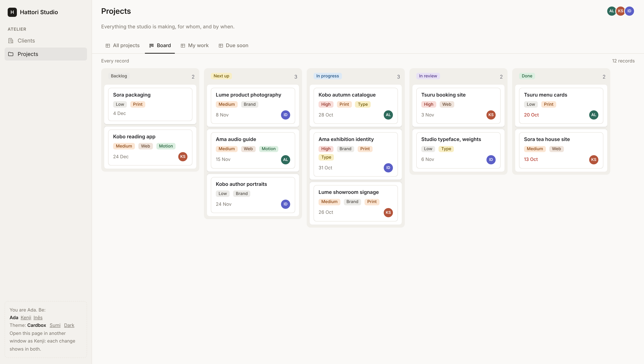Select Projects in the sidebar
The width and height of the screenshot is (644, 364).
coord(46,54)
